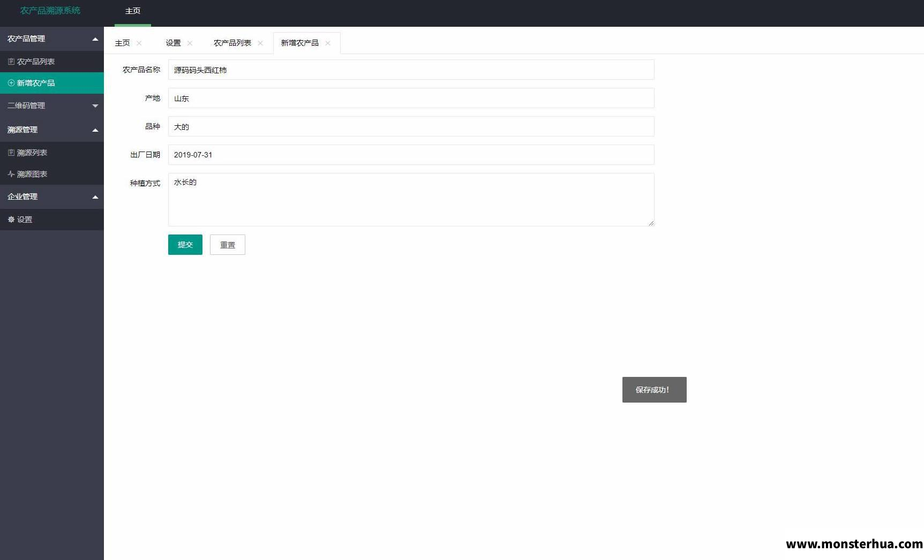Click the 重置 reset button
This screenshot has width=924, height=560.
(228, 245)
